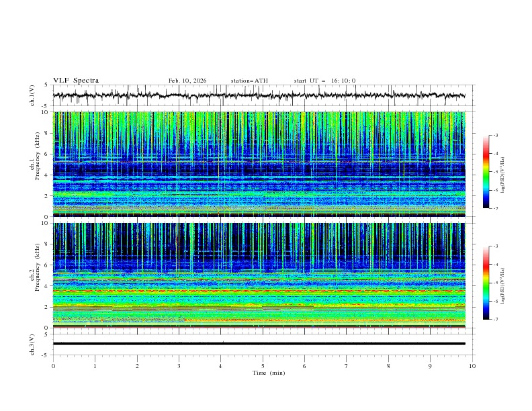Click the station=ATH header label
The height and width of the screenshot is (411, 532).
pos(249,81)
